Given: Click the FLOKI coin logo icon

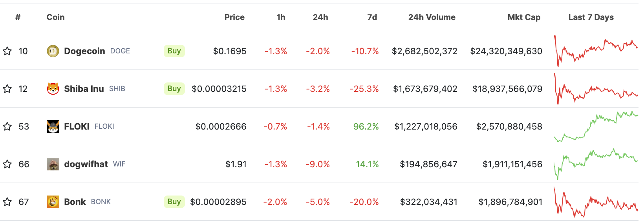Looking at the screenshot, I should pyautogui.click(x=53, y=126).
